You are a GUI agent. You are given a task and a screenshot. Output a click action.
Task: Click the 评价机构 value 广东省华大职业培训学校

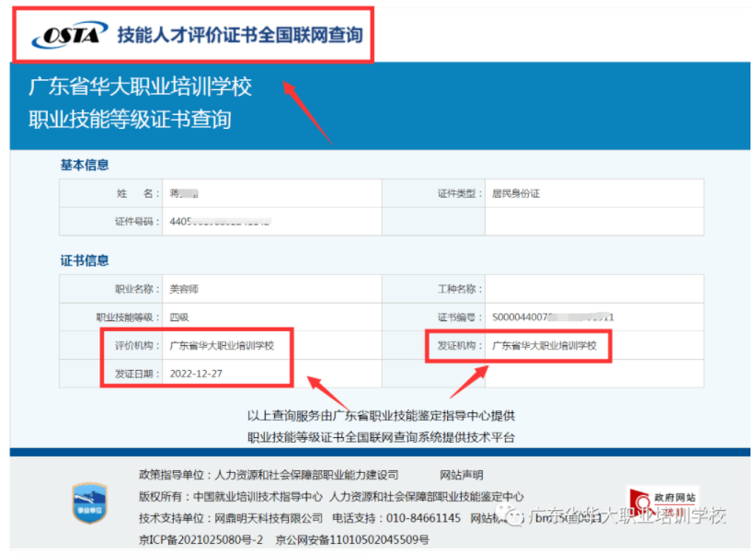click(222, 345)
